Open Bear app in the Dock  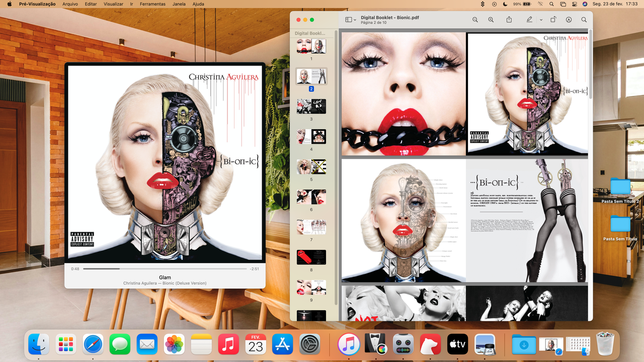tap(431, 344)
